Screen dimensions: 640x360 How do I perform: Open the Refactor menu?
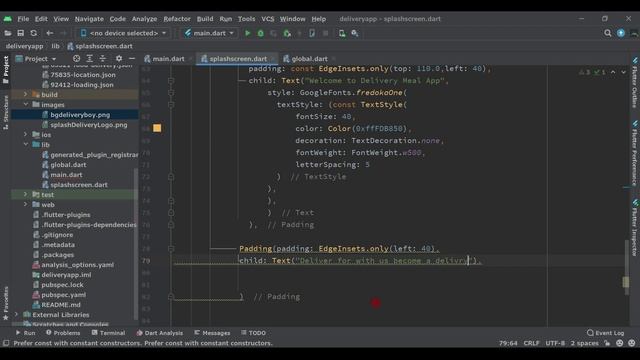(177, 19)
